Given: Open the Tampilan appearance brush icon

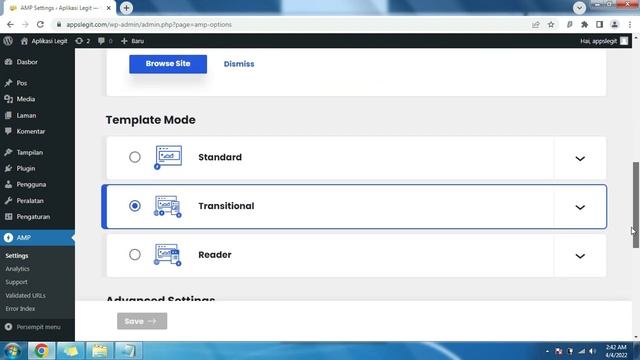Looking at the screenshot, I should (8, 152).
